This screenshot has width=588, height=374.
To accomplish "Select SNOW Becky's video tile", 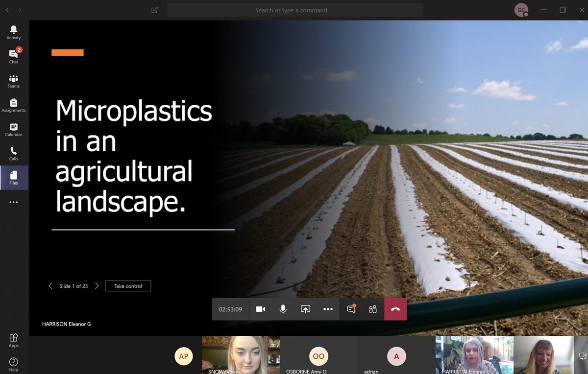I will [241, 355].
